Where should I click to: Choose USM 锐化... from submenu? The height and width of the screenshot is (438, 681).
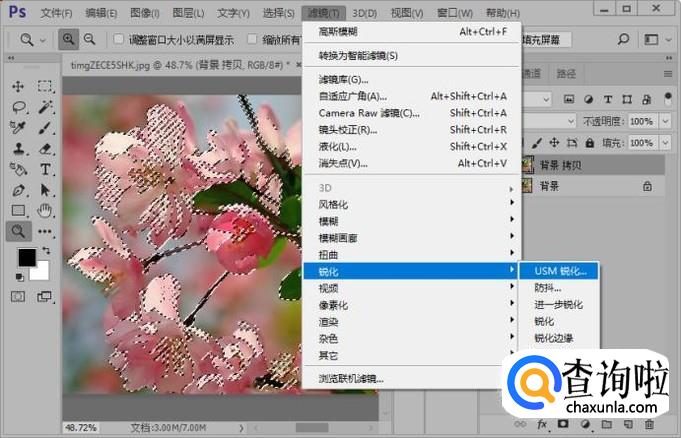[x=559, y=271]
